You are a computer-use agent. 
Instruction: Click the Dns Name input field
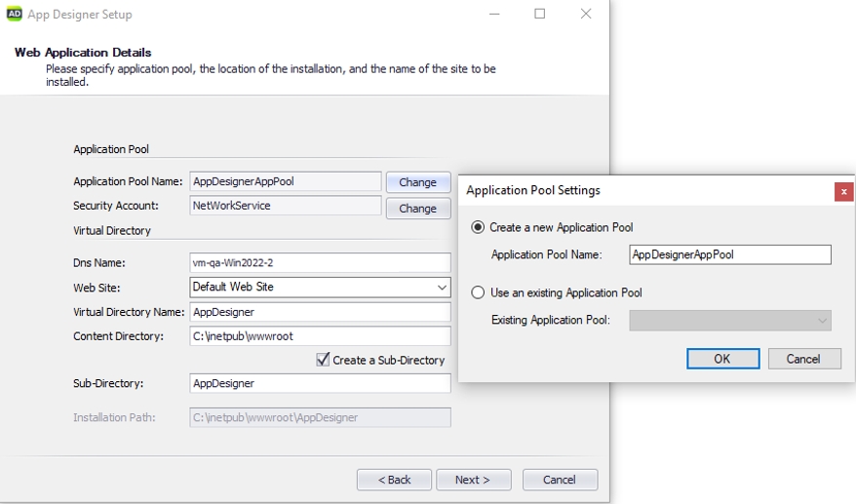pos(320,262)
